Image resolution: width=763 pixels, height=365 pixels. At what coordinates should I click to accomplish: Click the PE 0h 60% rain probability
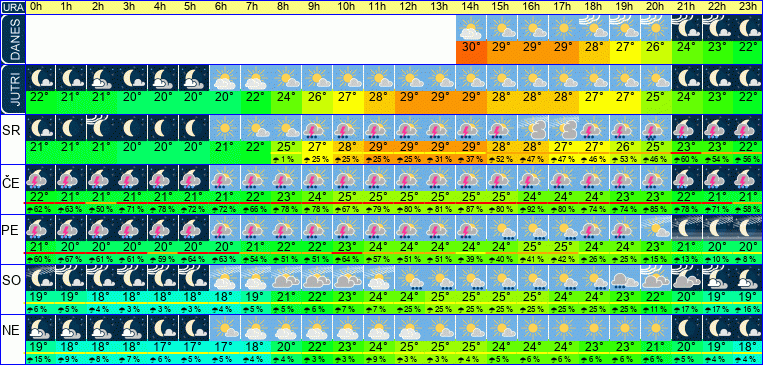40,259
